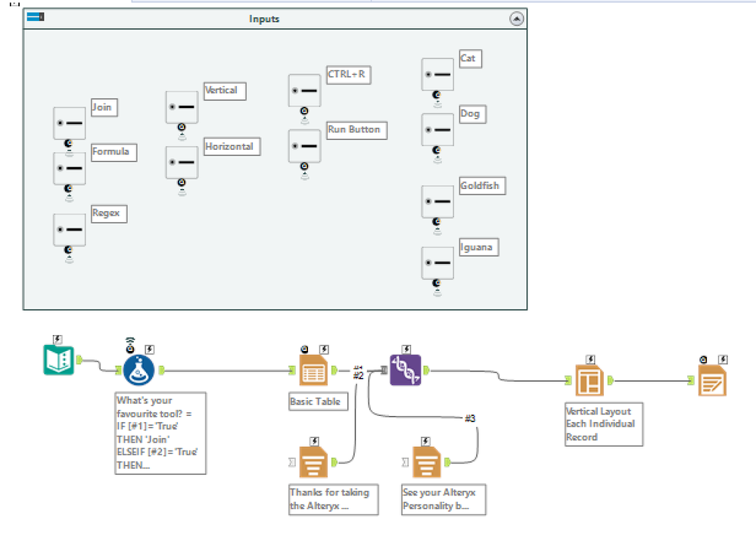Select the Cat radio button tool
756x540 pixels.
437,75
